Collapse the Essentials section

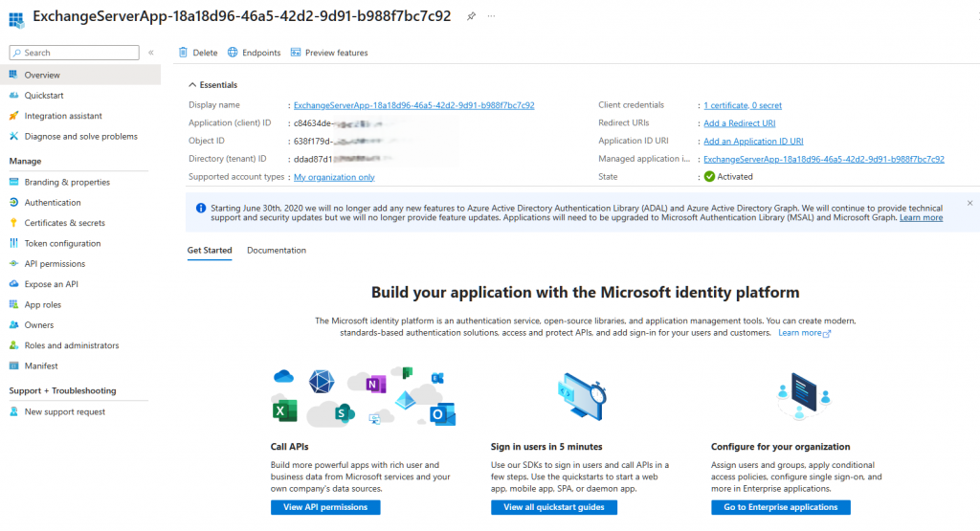[x=192, y=85]
